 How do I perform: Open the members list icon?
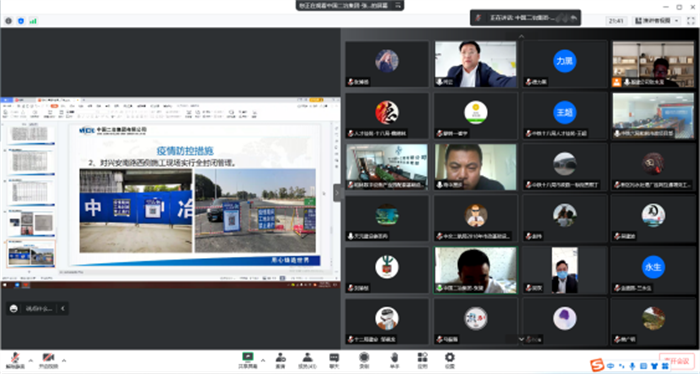click(x=307, y=360)
